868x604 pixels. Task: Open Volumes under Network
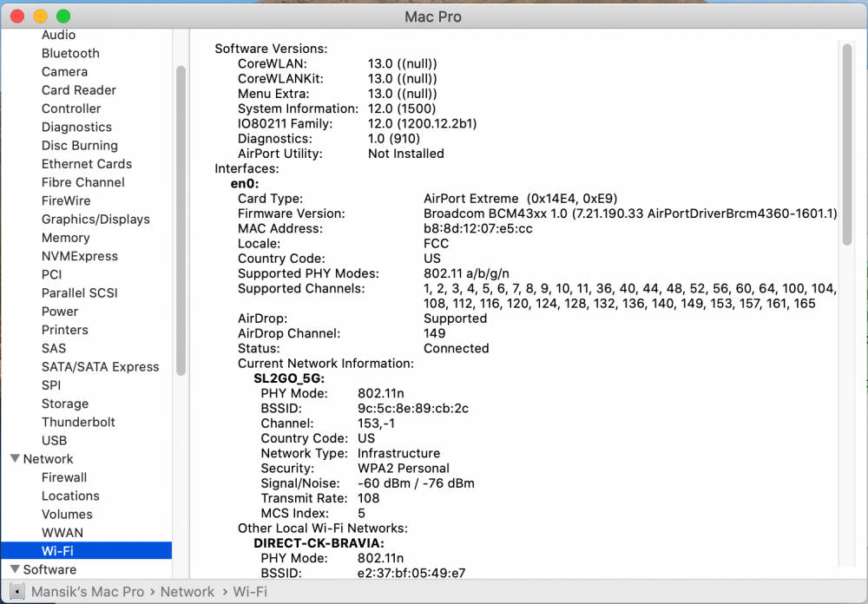[x=67, y=515]
